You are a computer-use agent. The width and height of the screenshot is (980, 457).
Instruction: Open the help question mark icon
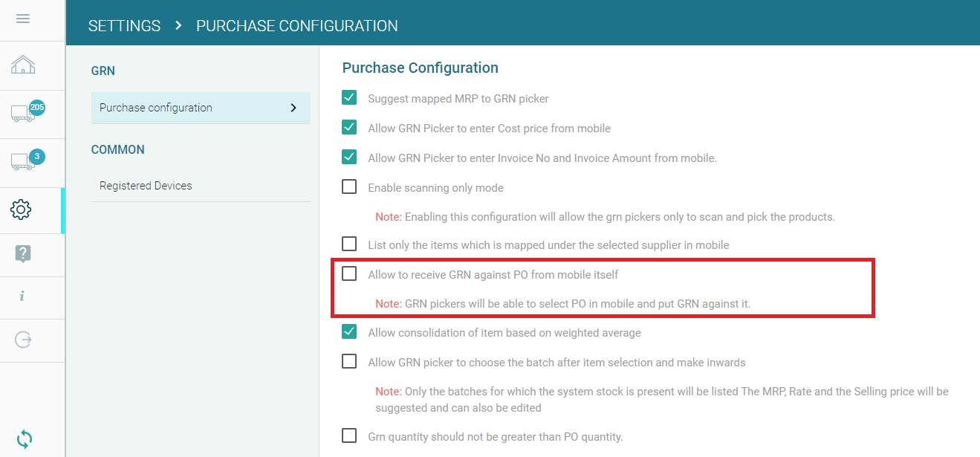tap(22, 253)
